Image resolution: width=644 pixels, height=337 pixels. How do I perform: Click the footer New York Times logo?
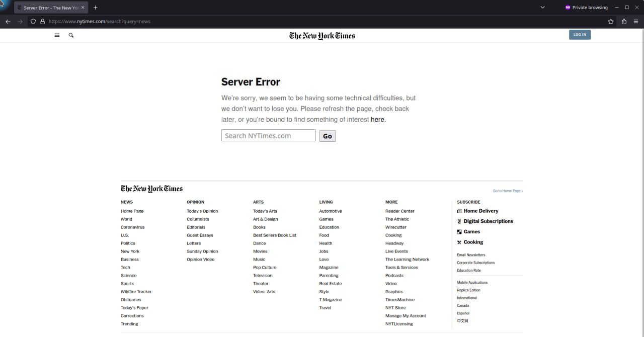point(151,189)
